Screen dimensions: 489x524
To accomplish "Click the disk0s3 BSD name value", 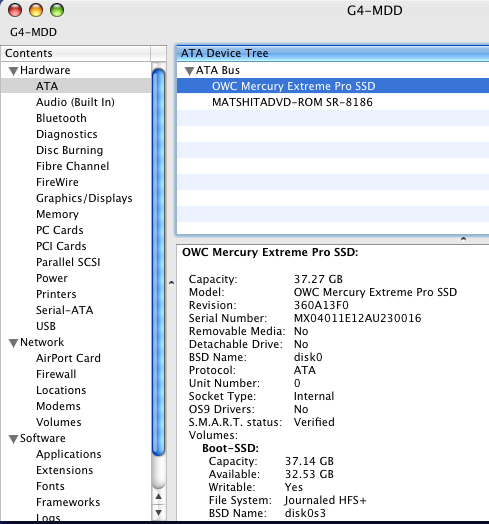I will [x=305, y=513].
